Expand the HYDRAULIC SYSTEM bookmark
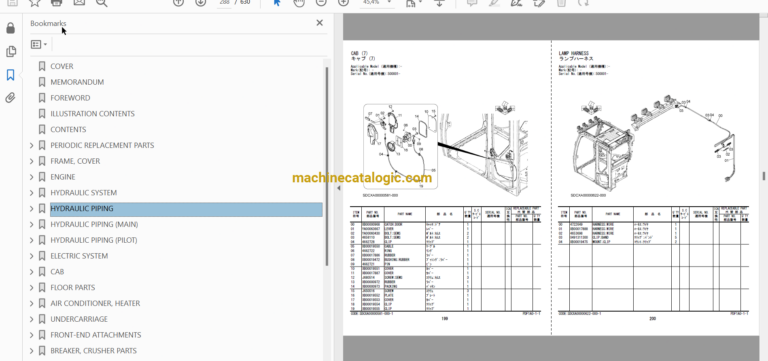 [32, 193]
